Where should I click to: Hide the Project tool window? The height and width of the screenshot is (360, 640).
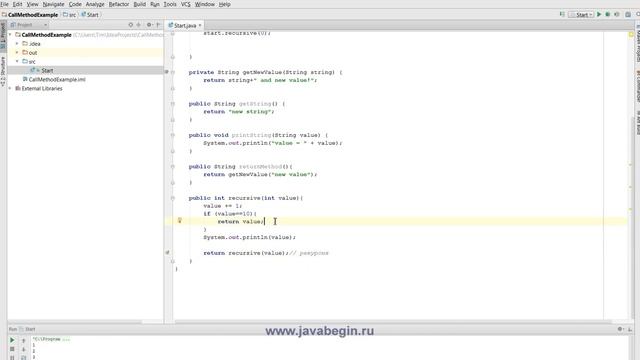(158, 25)
